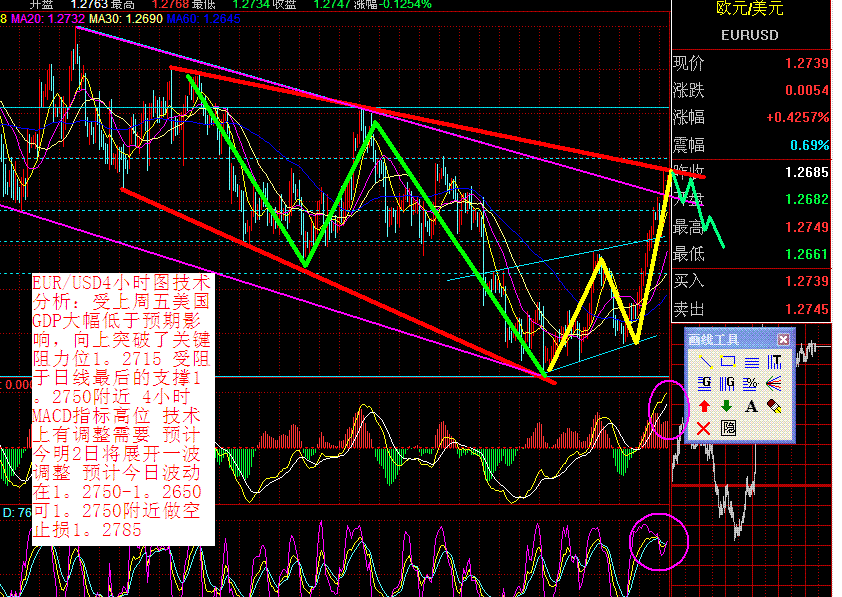Click the 涨幅 value +0.4257%
The width and height of the screenshot is (842, 597).
[x=798, y=118]
